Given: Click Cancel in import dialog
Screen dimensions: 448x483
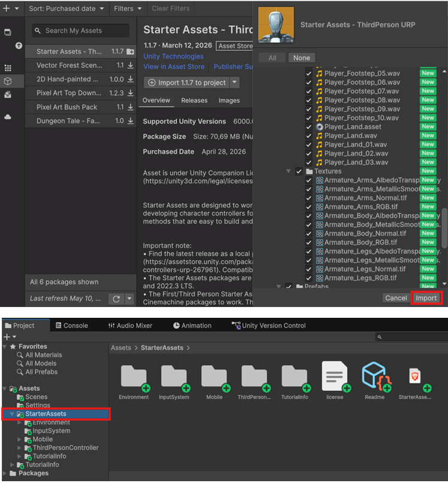Looking at the screenshot, I should click(x=396, y=298).
